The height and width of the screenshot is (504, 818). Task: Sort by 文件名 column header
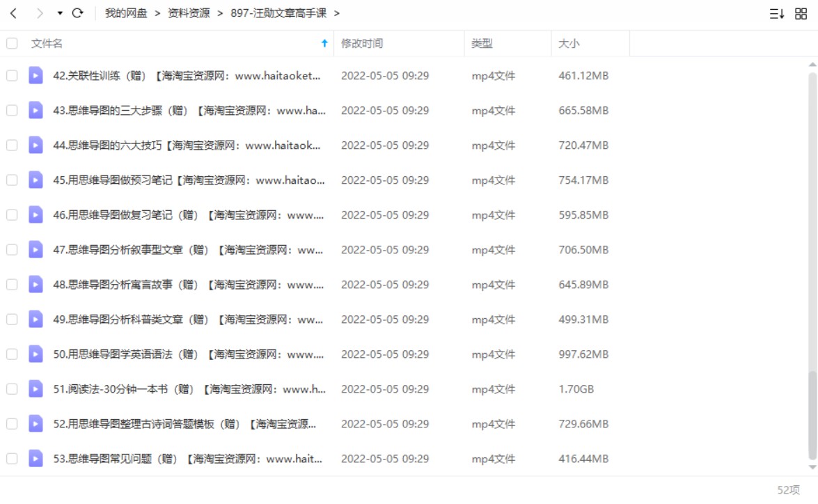47,43
